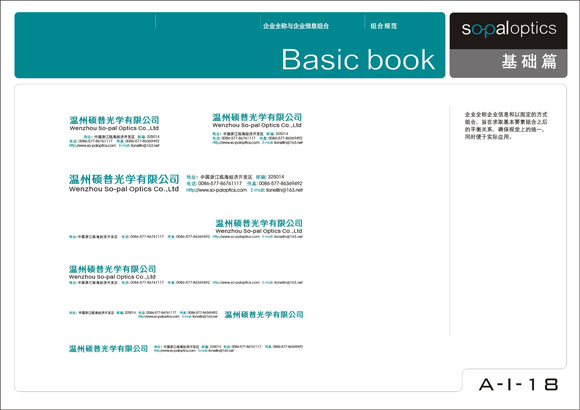Screen dimensions: 580x410
Task: Click the '企业全称与企业信息组合' header text
Action: tap(296, 26)
